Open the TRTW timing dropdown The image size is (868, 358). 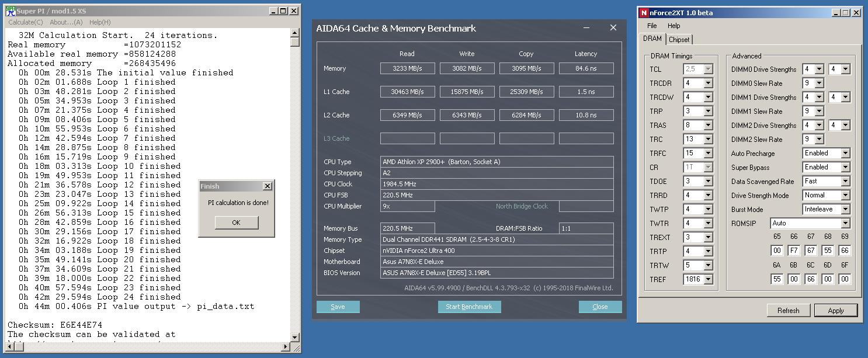[x=708, y=265]
